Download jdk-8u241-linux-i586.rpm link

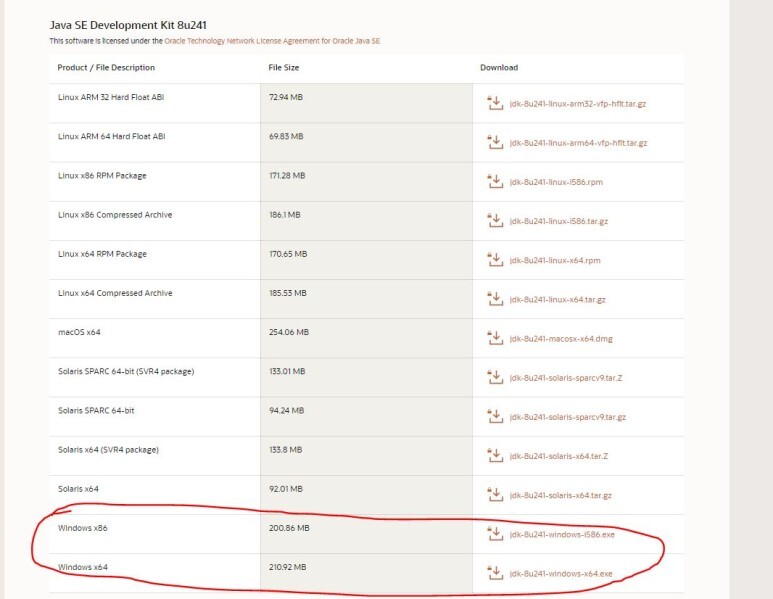(556, 182)
